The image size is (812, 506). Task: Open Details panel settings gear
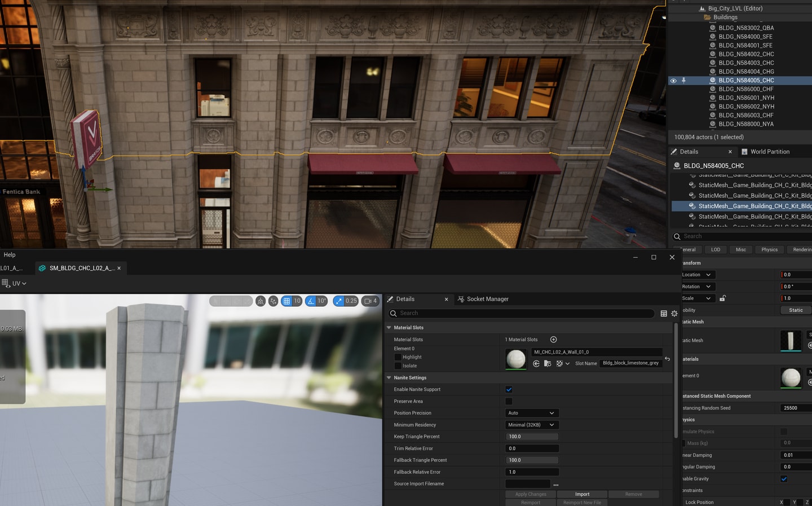coord(674,314)
